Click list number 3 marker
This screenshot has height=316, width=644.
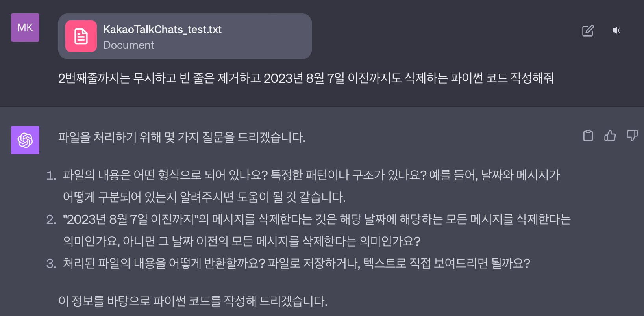click(x=51, y=264)
